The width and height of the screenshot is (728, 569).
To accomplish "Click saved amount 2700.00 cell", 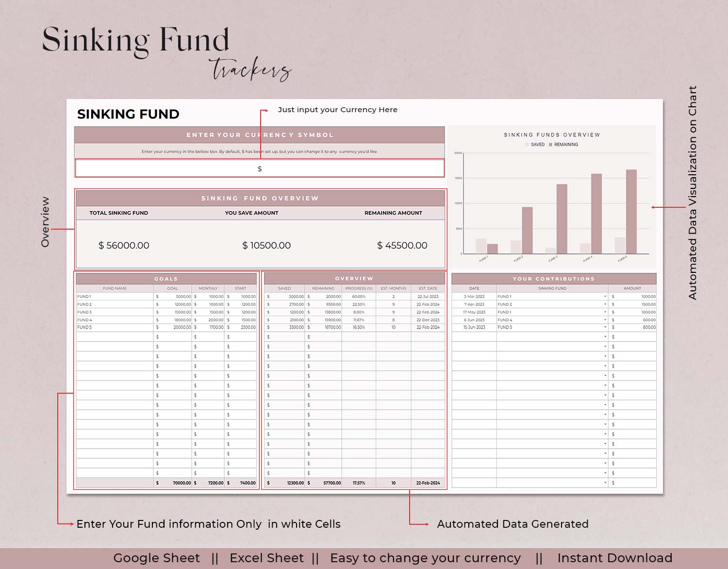I will tap(284, 304).
